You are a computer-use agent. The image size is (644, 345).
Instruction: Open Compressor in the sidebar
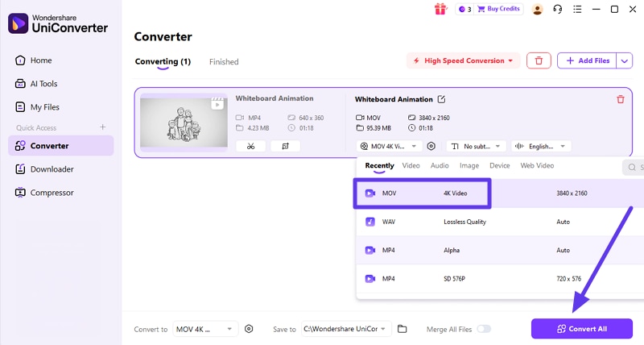[44, 193]
